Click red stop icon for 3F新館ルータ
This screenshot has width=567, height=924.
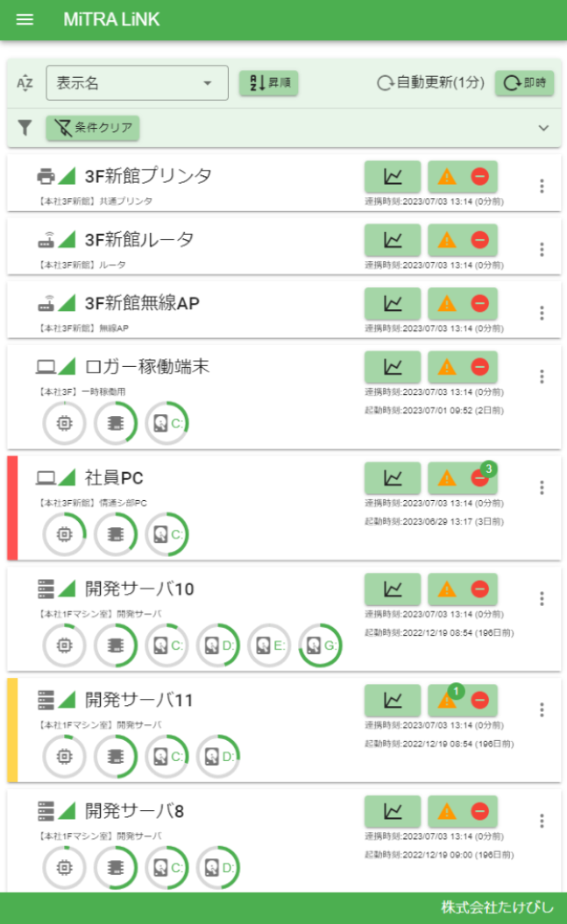479,239
